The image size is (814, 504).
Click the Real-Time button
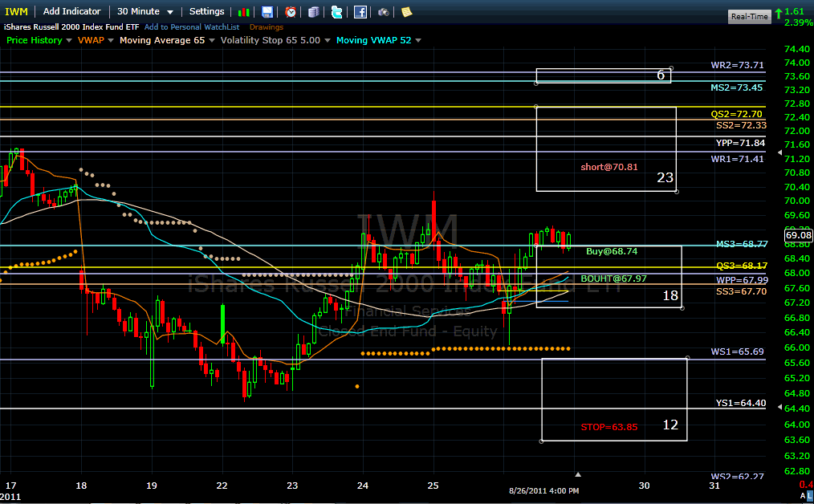point(749,17)
